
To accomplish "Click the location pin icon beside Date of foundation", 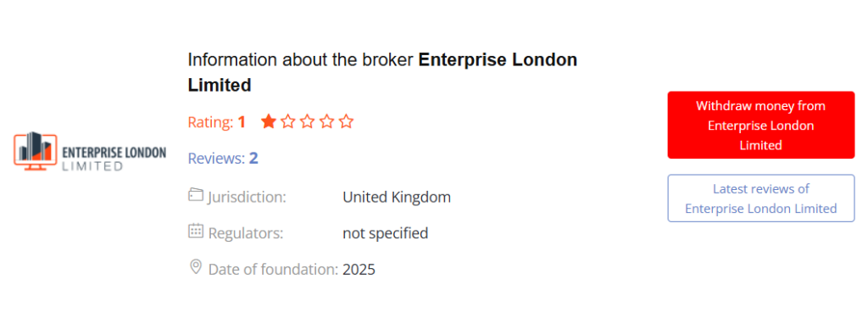I will click(x=196, y=267).
